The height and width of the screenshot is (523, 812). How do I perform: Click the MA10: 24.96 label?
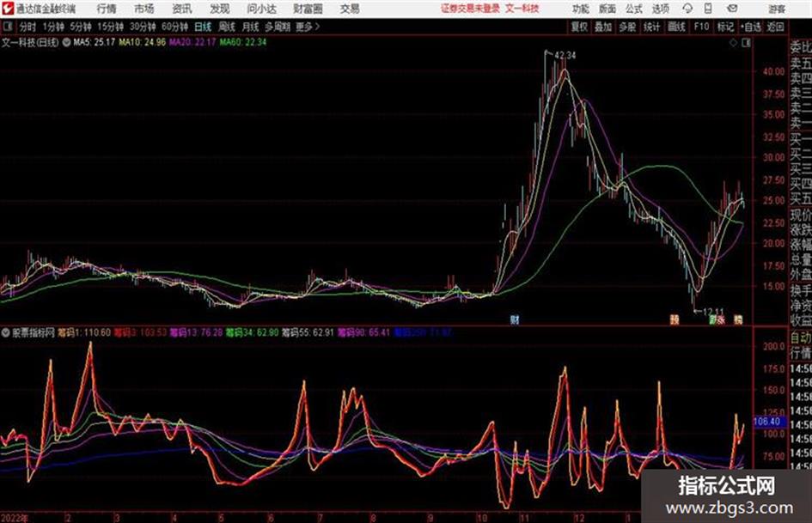click(x=142, y=42)
